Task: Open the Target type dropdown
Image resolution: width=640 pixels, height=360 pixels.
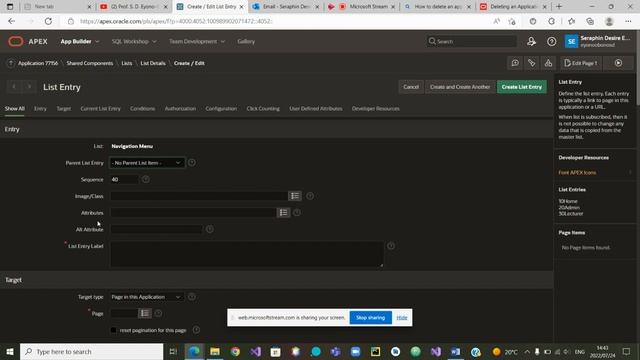Action: (x=147, y=297)
